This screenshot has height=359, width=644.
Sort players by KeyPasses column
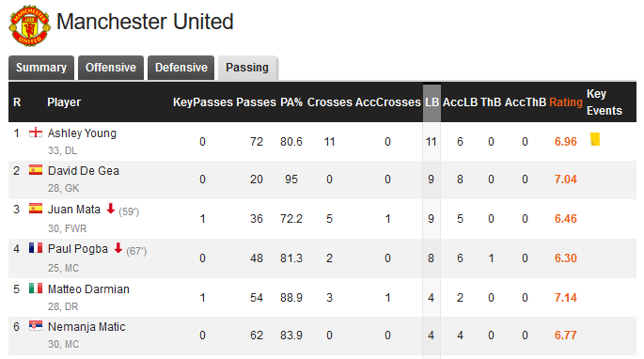203,102
